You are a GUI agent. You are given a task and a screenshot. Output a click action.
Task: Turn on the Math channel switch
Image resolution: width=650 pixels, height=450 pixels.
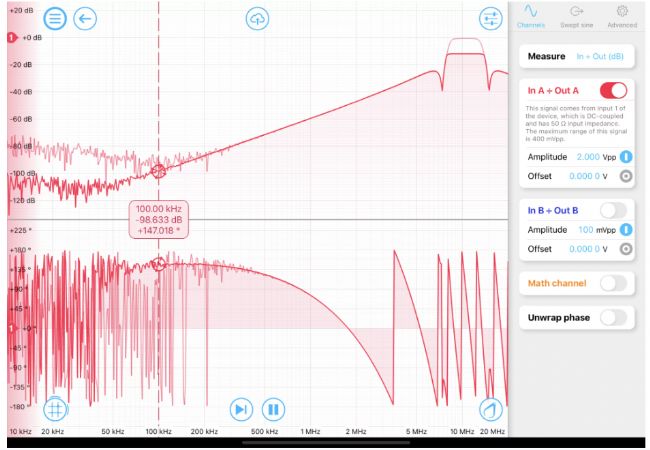pos(613,283)
